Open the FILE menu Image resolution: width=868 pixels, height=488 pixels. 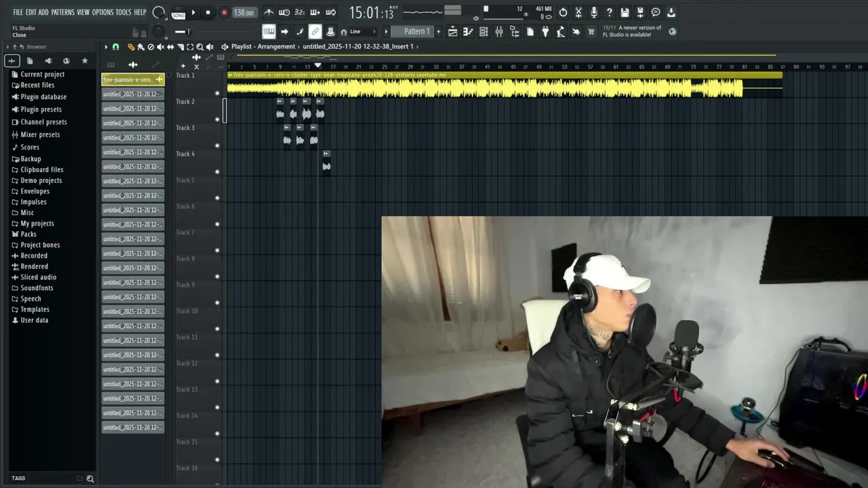pos(18,12)
